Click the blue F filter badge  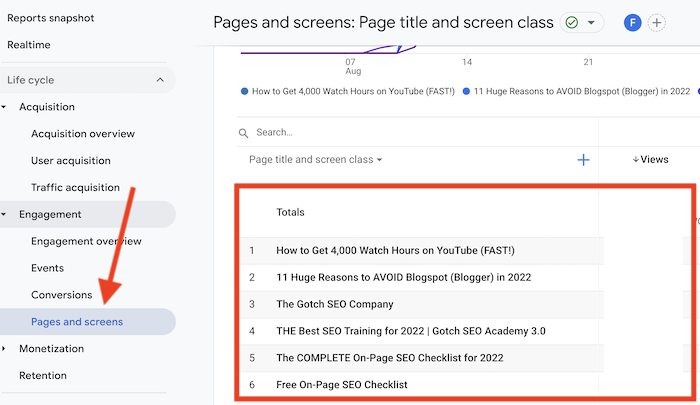tap(632, 22)
